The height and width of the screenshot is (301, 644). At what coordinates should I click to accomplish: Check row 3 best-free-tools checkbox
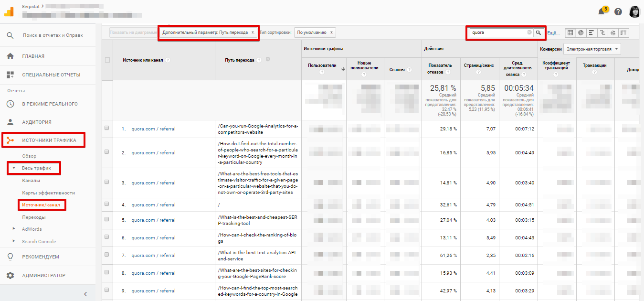[107, 182]
